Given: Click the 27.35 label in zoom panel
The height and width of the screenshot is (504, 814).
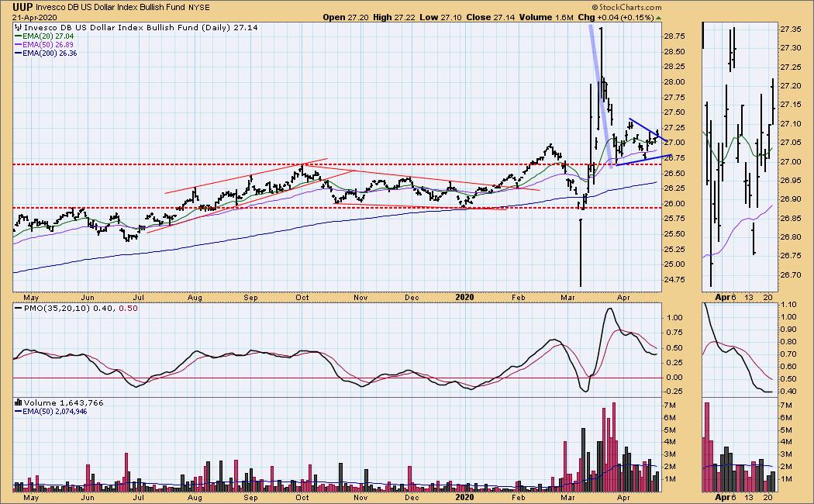Looking at the screenshot, I should click(790, 29).
